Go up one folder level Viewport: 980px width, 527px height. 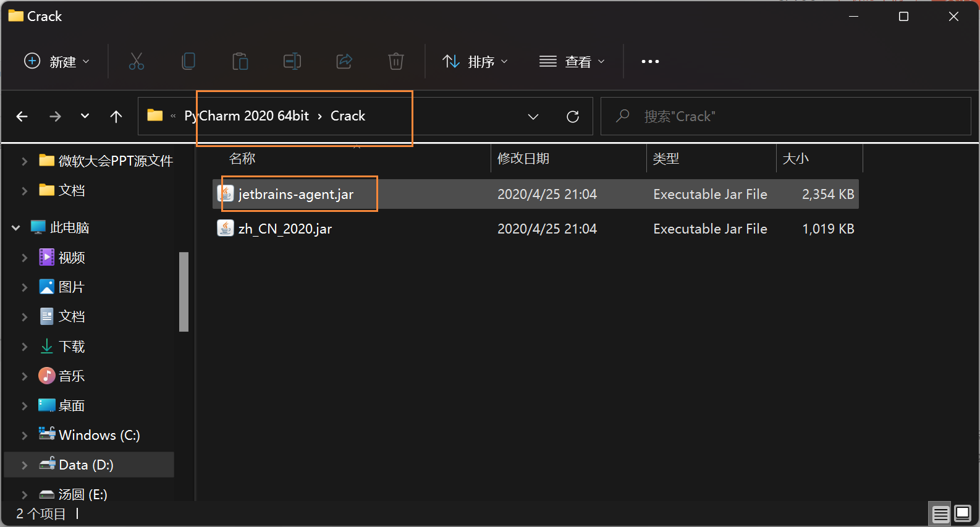point(116,116)
